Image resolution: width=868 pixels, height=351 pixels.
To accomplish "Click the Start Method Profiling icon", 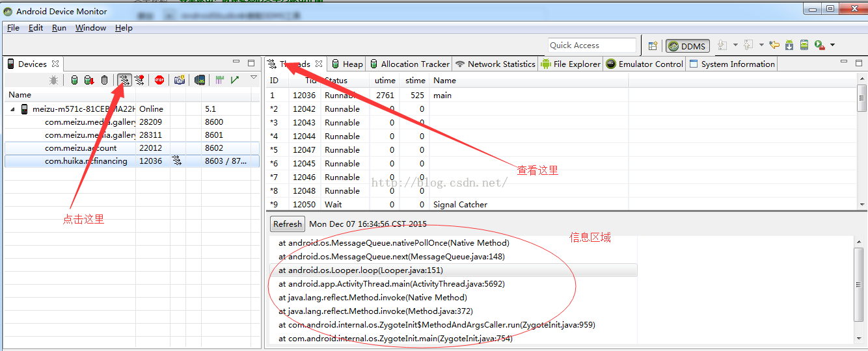I will tap(139, 80).
